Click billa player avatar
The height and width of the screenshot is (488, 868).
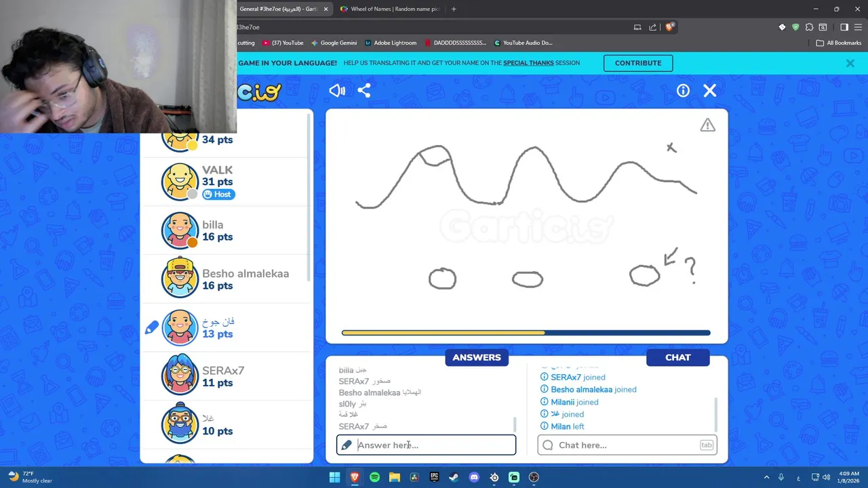click(180, 230)
